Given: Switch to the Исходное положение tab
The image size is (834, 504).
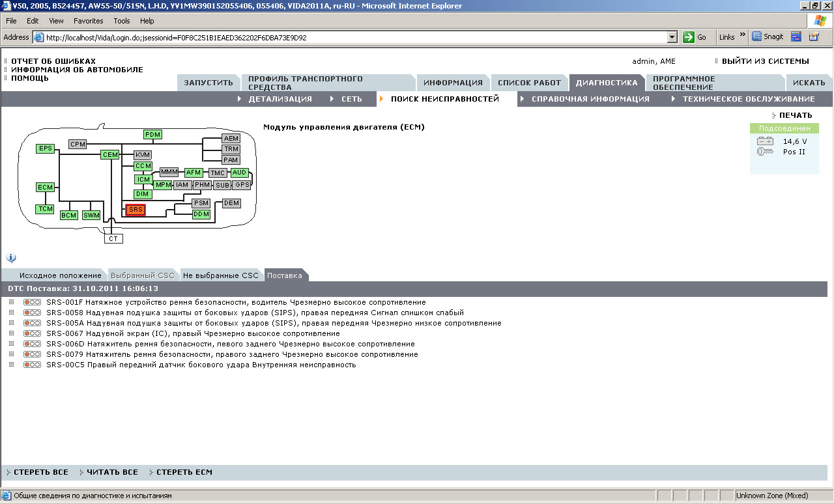Looking at the screenshot, I should point(60,275).
